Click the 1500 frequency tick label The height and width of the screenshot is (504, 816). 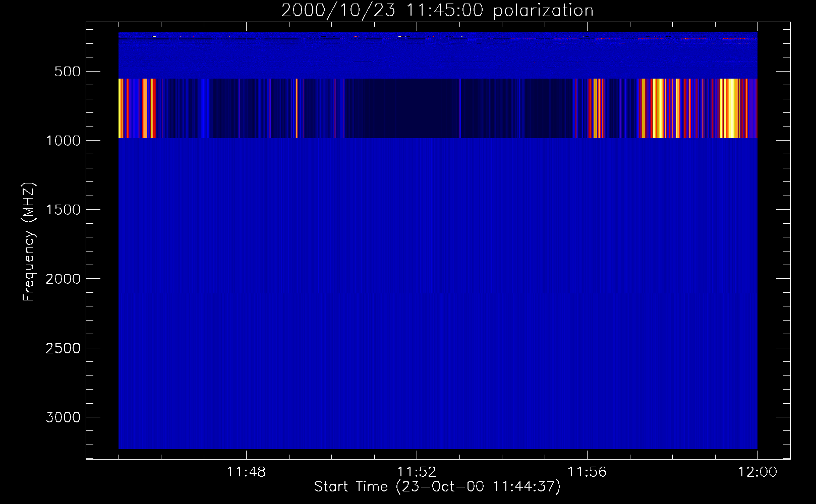63,210
